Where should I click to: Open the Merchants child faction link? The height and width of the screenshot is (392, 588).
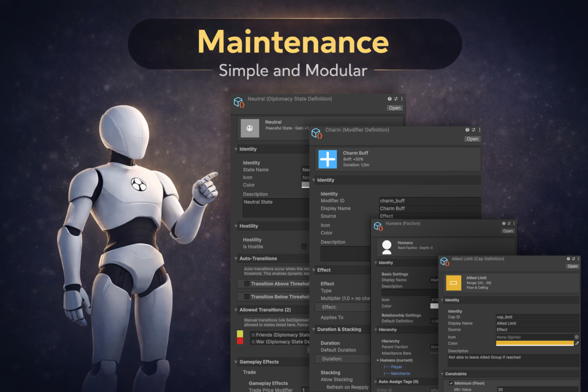tap(401, 373)
